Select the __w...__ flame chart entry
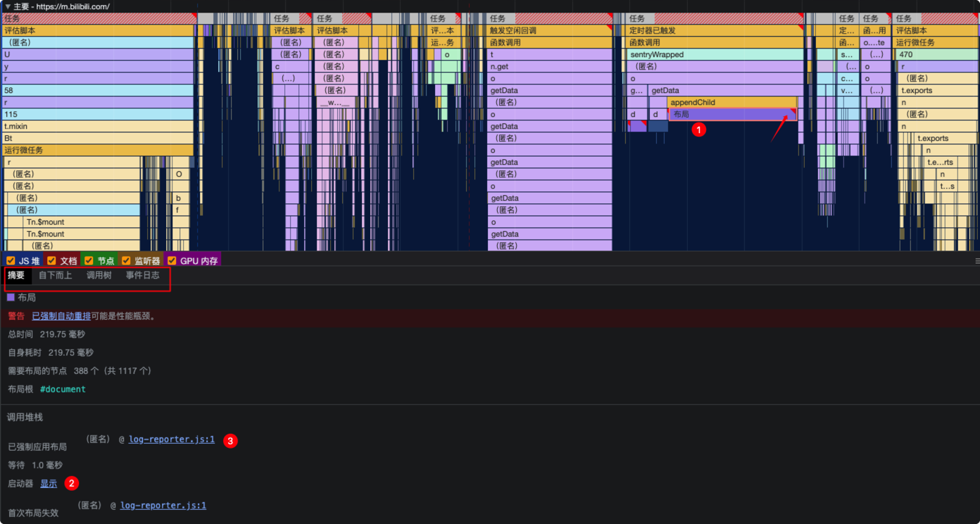The image size is (980, 524). pyautogui.click(x=337, y=102)
